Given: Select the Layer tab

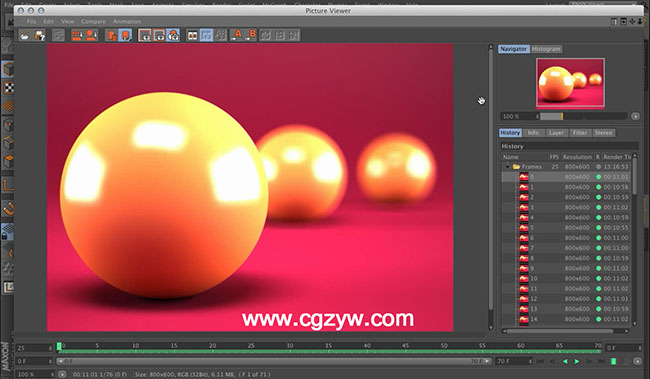Looking at the screenshot, I should click(x=556, y=133).
